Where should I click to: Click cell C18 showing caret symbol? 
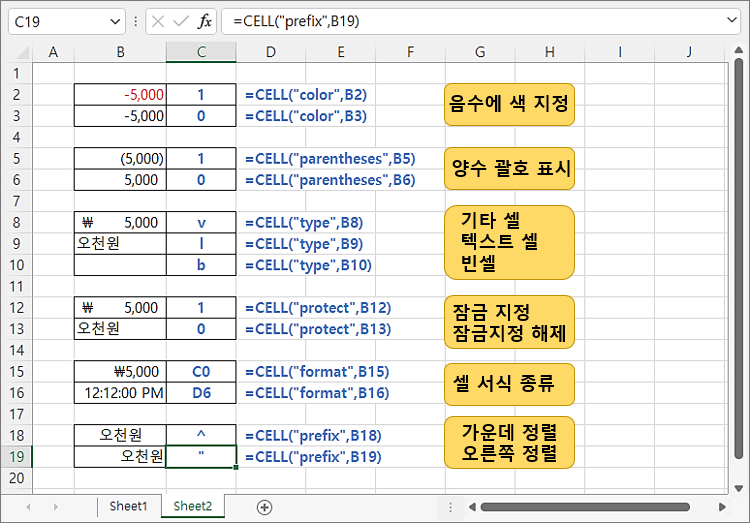point(201,435)
